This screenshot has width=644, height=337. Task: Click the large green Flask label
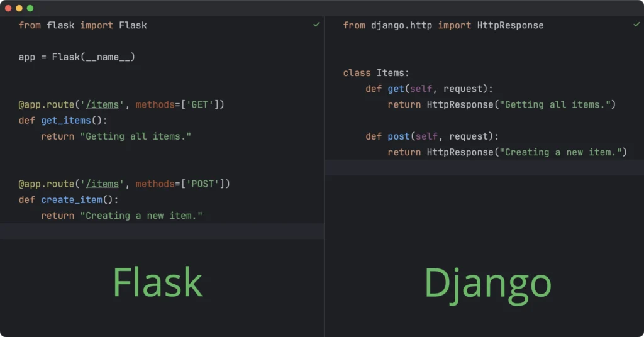click(x=157, y=282)
